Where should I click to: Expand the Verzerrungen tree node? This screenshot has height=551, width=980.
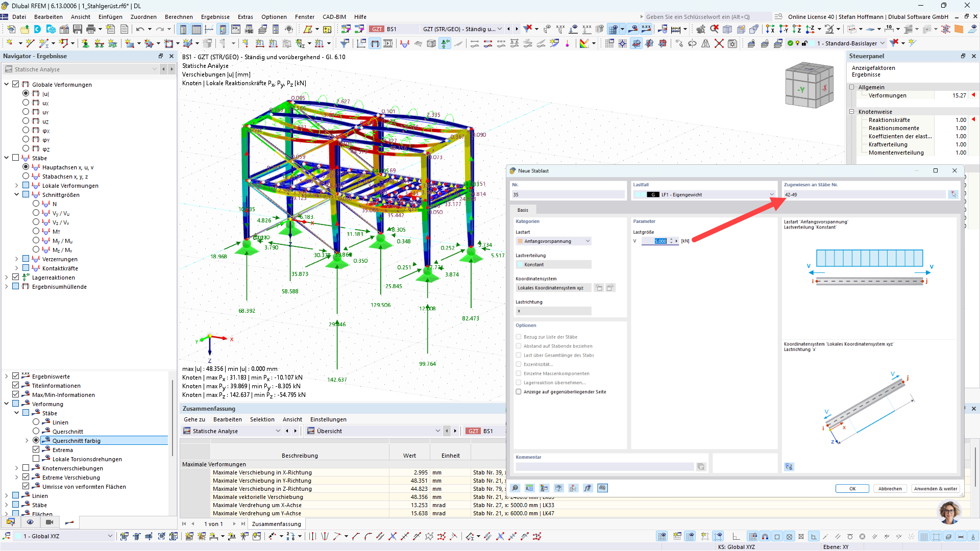click(x=16, y=259)
